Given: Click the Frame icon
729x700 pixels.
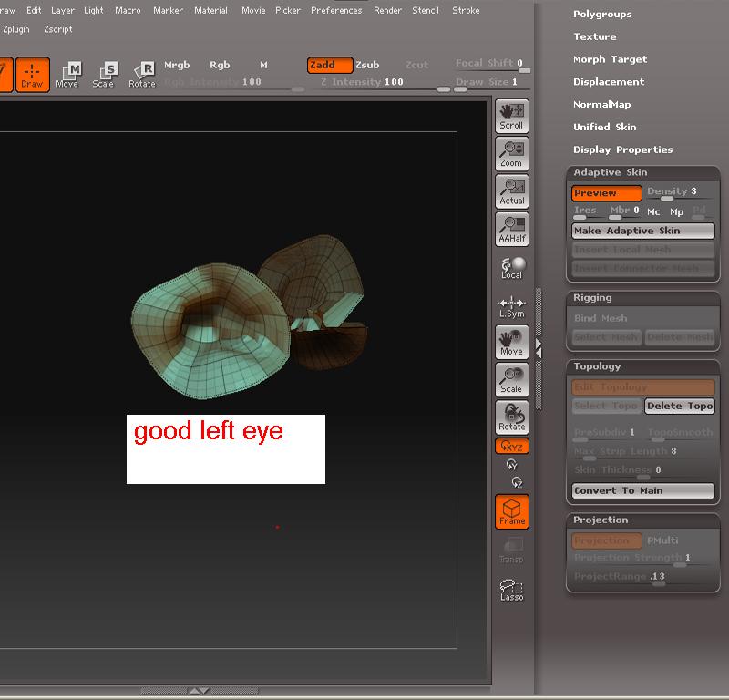Looking at the screenshot, I should point(511,511).
